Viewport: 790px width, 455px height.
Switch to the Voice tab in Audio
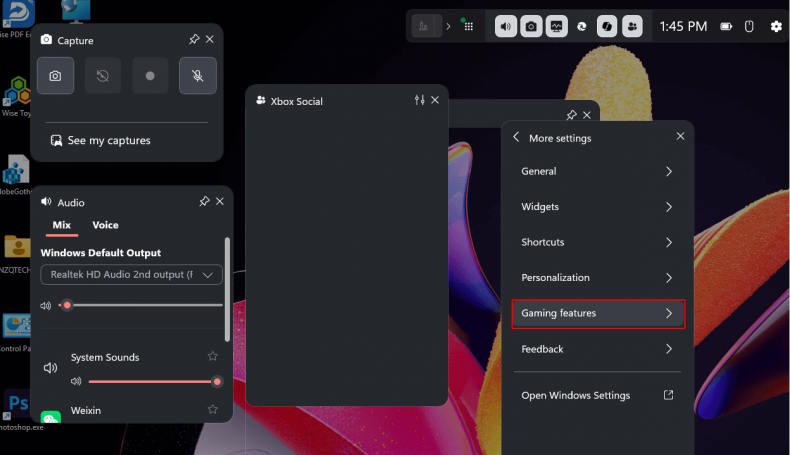point(105,225)
